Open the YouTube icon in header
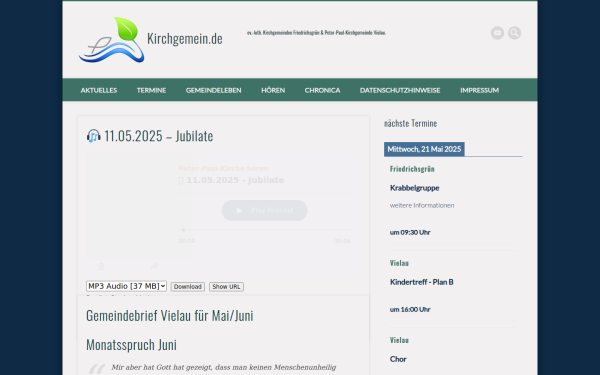The image size is (600, 375). click(x=497, y=33)
